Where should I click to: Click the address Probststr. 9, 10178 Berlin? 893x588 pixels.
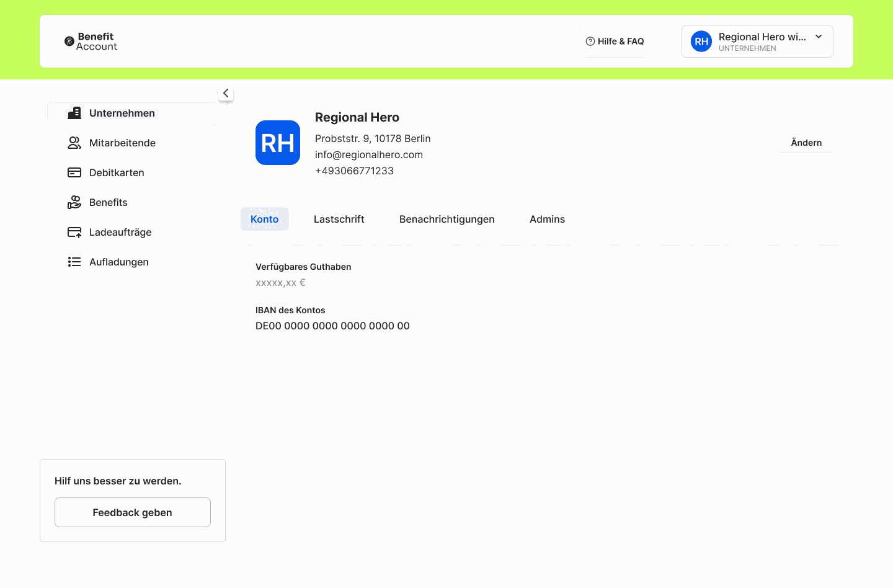[x=373, y=138]
